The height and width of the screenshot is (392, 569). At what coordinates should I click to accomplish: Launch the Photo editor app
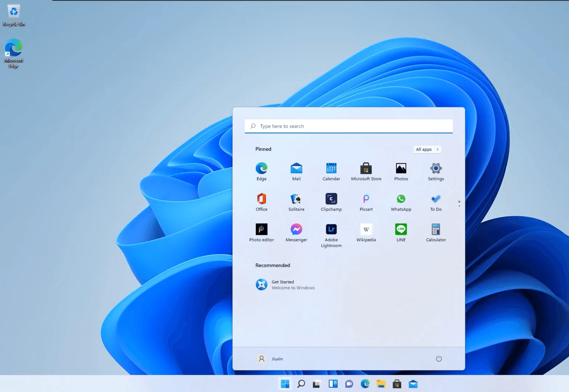[x=261, y=233]
